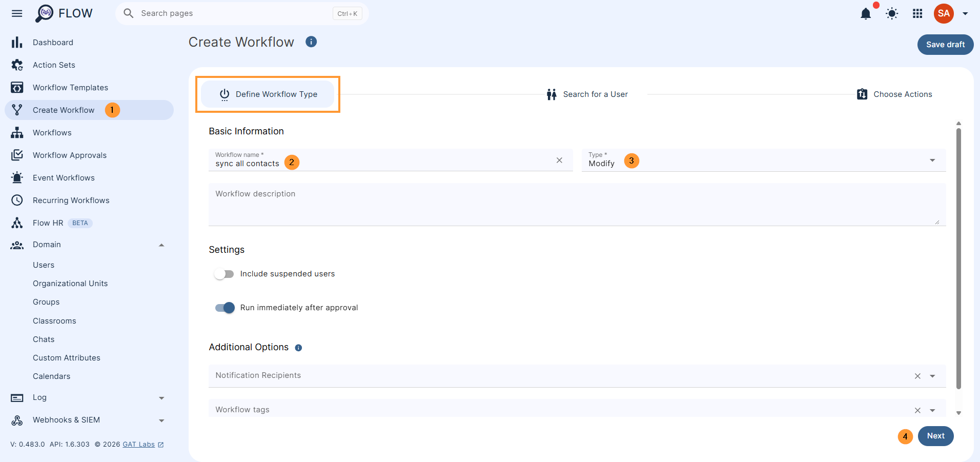Click the scrollbar down arrow
Image resolution: width=980 pixels, height=462 pixels.
point(958,413)
